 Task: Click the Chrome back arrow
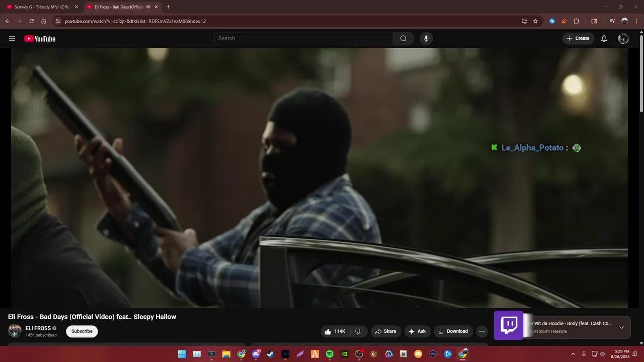tap(7, 21)
